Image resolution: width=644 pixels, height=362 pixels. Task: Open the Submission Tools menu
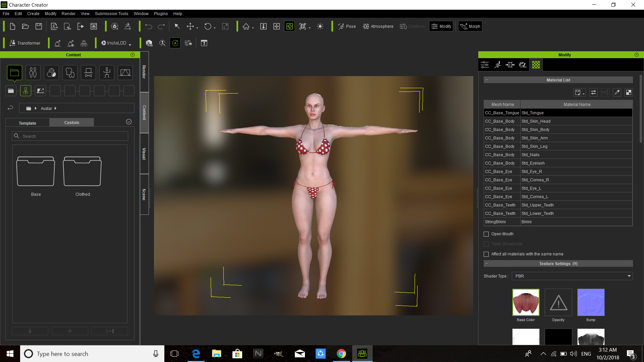(x=111, y=14)
